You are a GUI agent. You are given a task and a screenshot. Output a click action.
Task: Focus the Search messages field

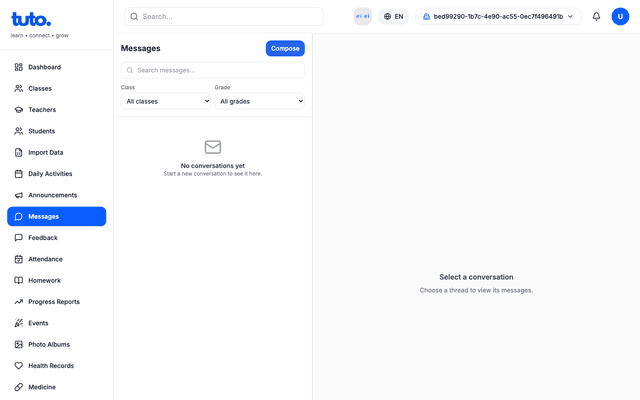[213, 70]
